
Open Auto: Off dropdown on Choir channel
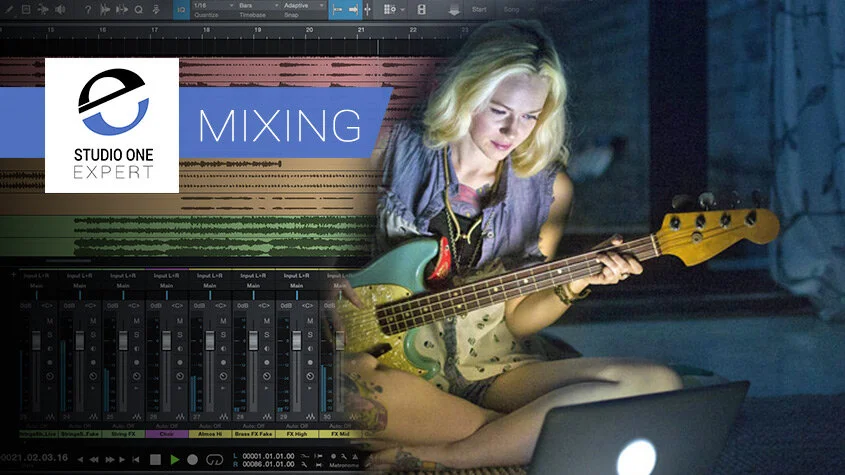166,426
